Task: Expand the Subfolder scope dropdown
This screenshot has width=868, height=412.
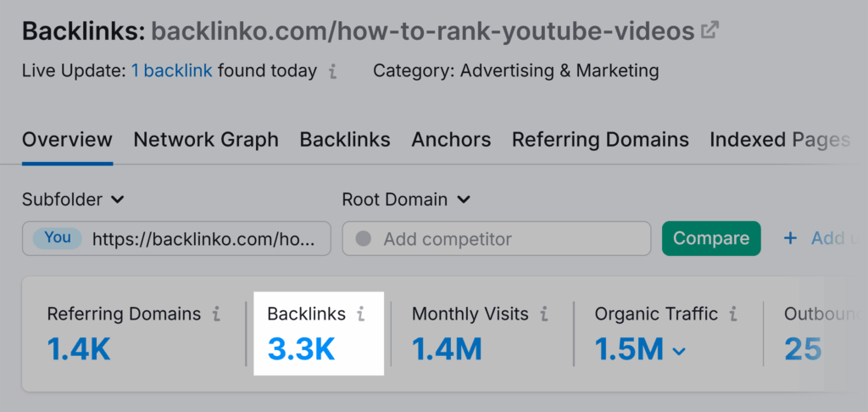Action: (73, 199)
